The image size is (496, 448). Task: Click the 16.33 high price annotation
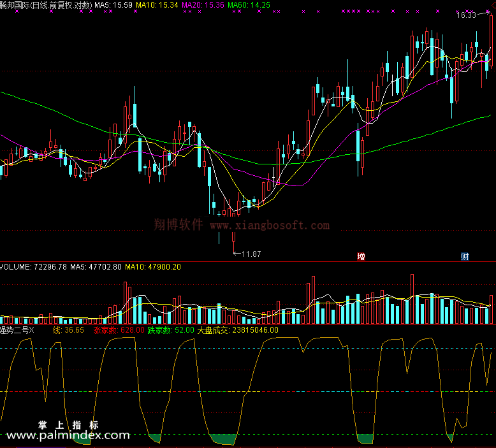coord(466,15)
